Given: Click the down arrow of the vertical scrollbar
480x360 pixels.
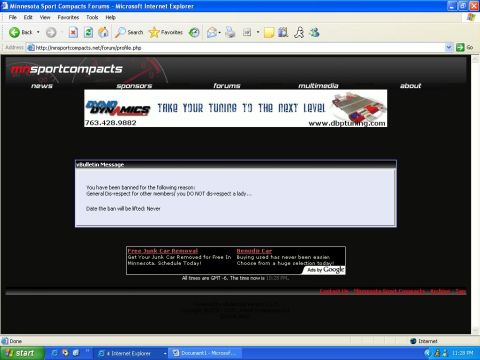Looking at the screenshot, I should pyautogui.click(x=475, y=331).
